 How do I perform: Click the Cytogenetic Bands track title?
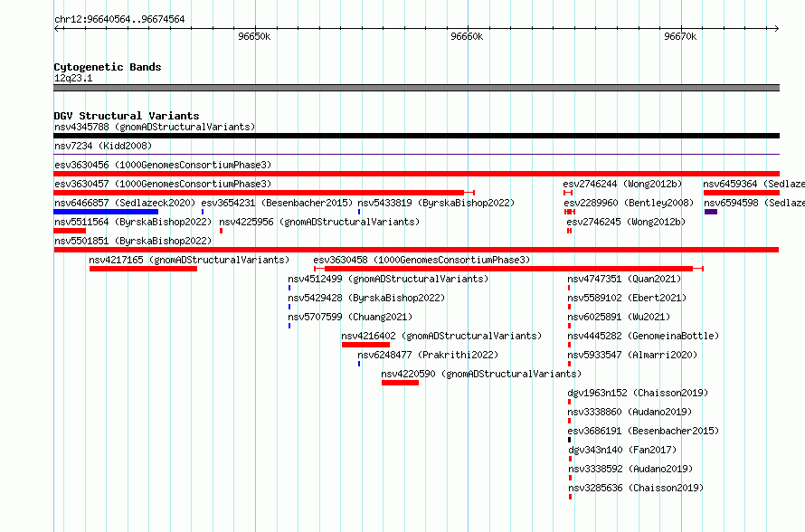click(x=108, y=67)
